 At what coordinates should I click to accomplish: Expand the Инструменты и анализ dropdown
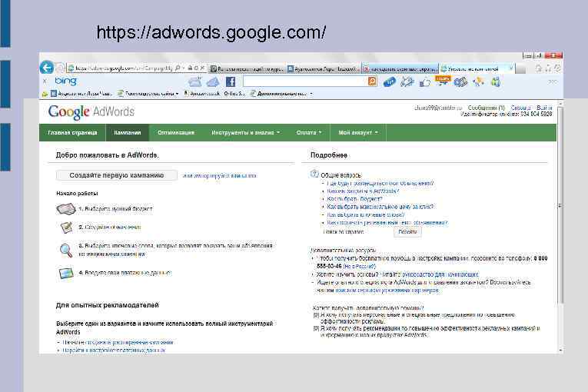click(x=246, y=133)
